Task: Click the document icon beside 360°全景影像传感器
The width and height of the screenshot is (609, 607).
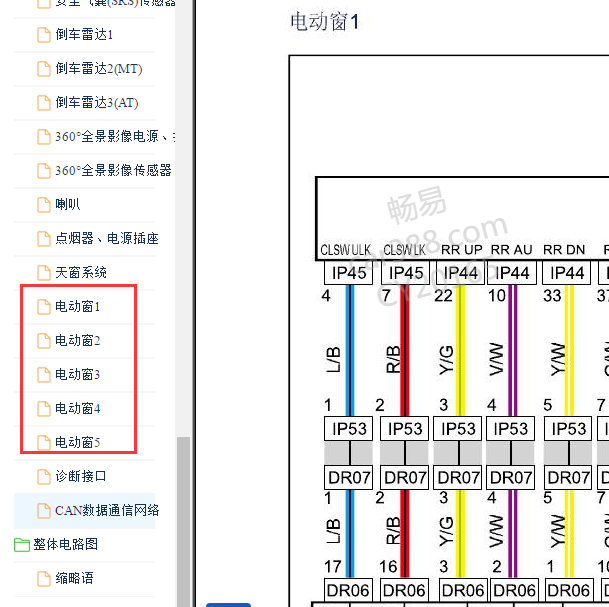Action: click(x=44, y=170)
